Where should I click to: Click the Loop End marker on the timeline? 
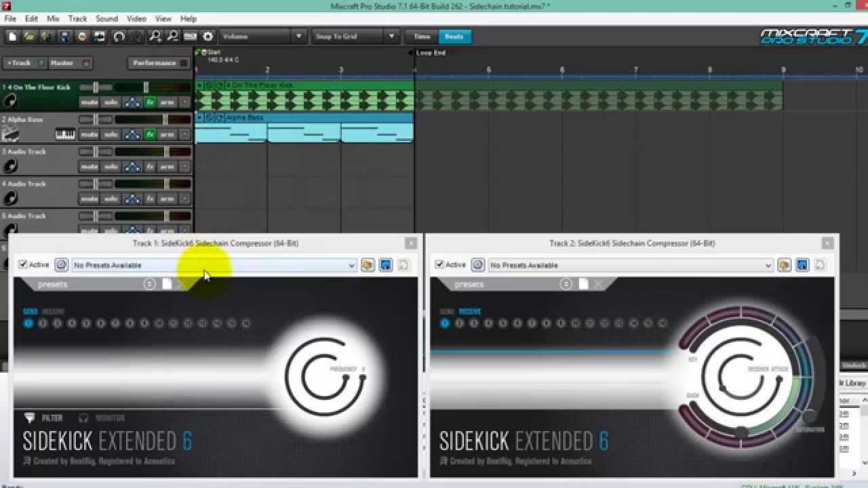tap(430, 53)
